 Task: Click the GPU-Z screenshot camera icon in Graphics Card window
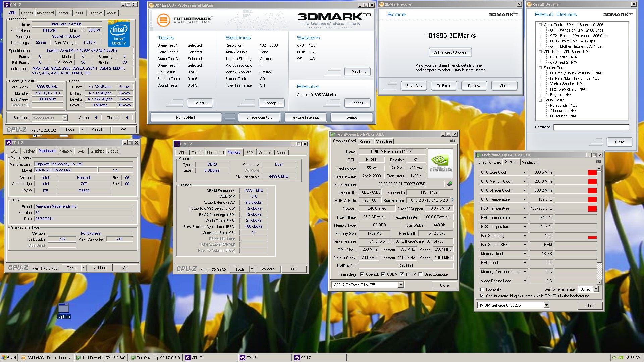click(x=452, y=141)
